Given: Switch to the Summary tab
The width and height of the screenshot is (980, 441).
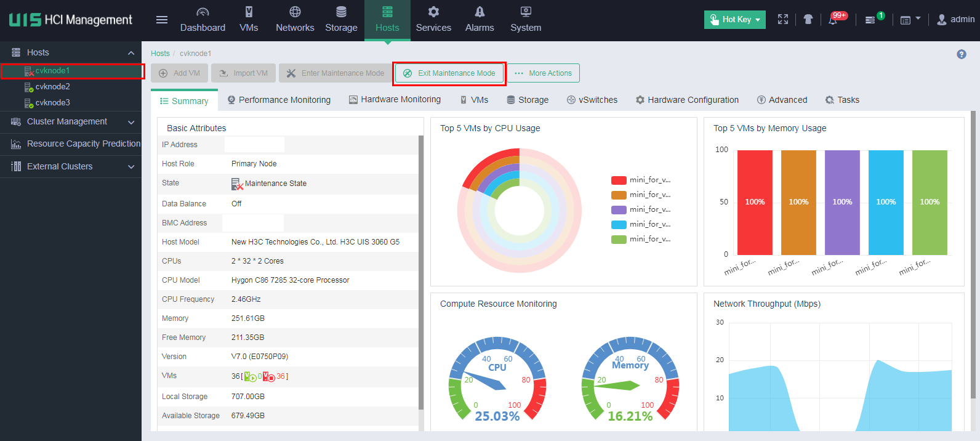Looking at the screenshot, I should point(184,101).
